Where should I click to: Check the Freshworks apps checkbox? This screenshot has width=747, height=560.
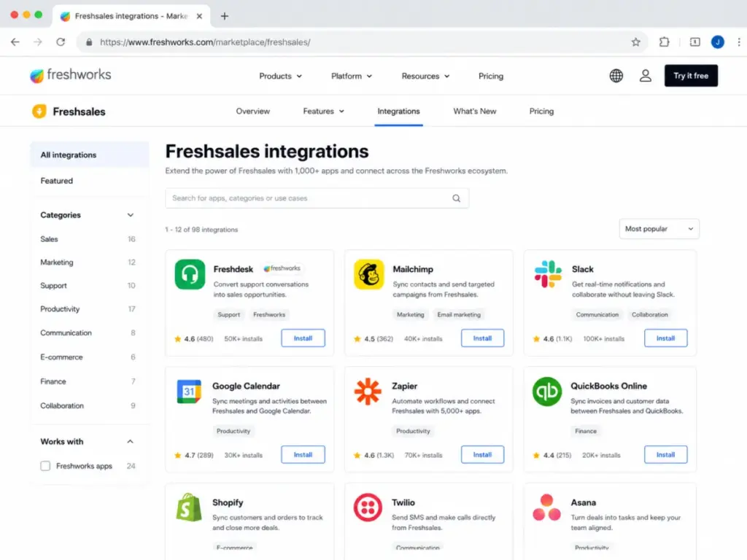click(x=45, y=466)
